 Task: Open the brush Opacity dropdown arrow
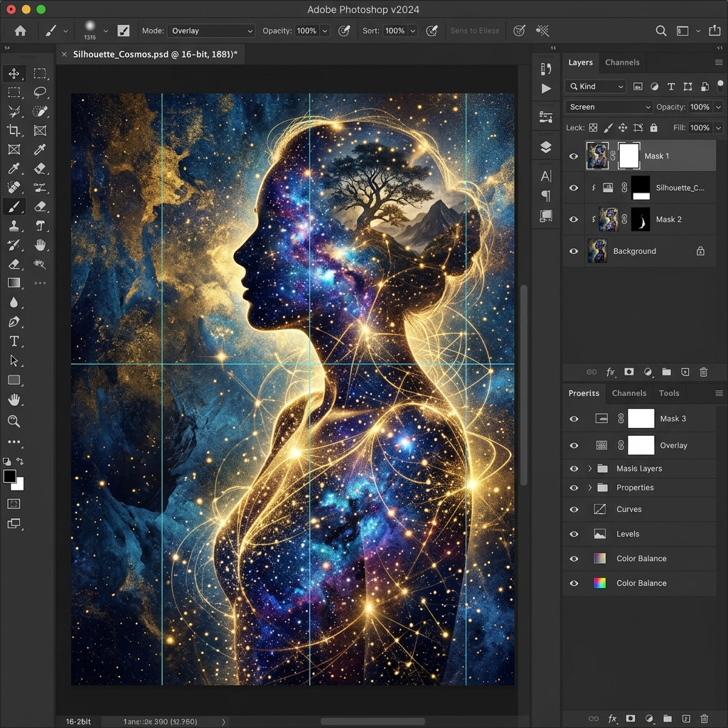coord(325,31)
